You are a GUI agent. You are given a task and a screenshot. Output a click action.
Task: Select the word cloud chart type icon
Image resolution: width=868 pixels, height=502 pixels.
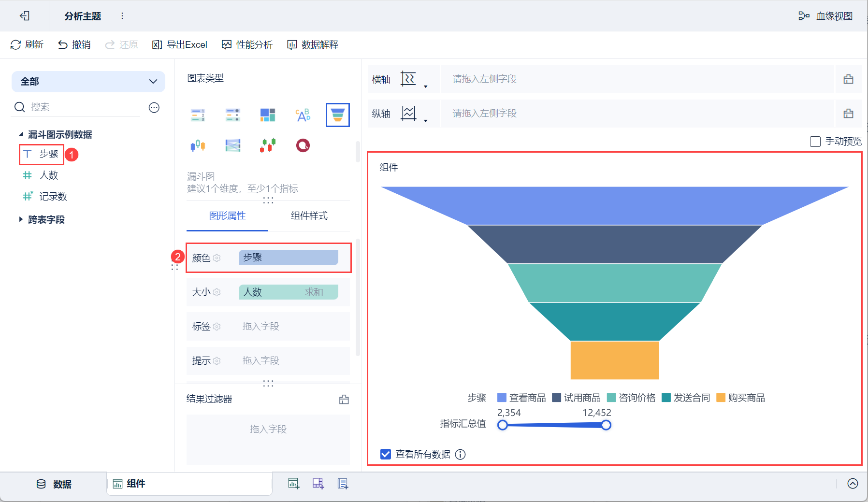pos(303,115)
